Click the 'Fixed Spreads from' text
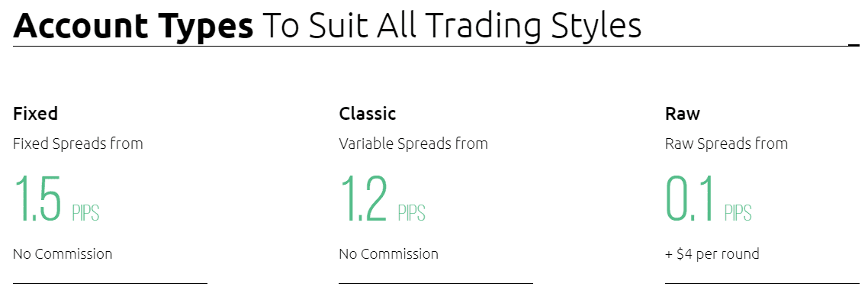Image resolution: width=868 pixels, height=300 pixels. [78, 144]
